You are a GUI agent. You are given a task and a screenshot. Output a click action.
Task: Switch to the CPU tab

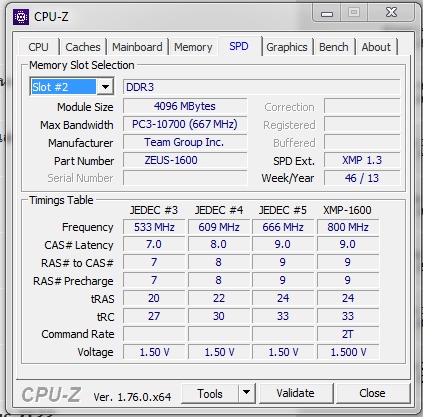(38, 47)
